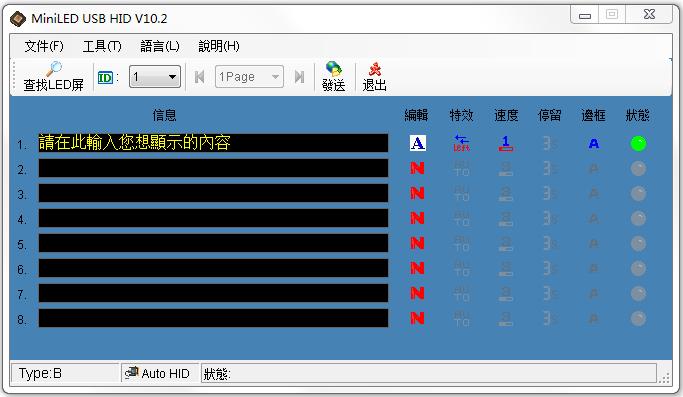
Task: Toggle the row 2 grey status light
Action: (x=639, y=169)
